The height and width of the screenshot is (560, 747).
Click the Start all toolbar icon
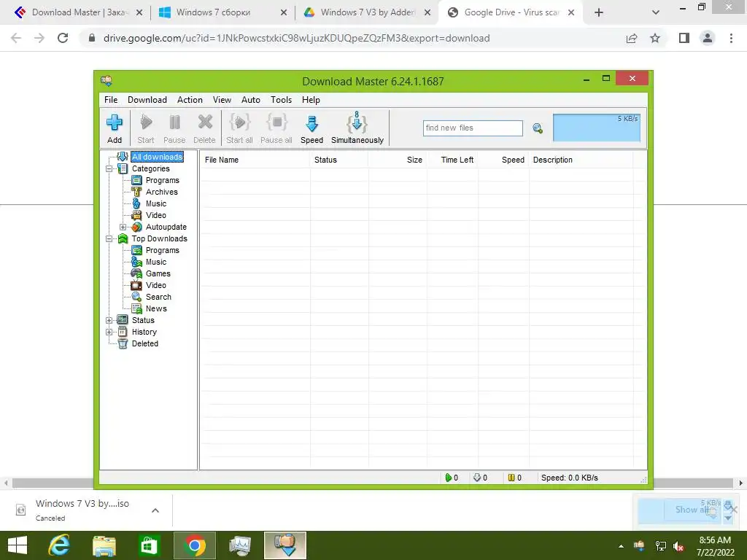[239, 122]
